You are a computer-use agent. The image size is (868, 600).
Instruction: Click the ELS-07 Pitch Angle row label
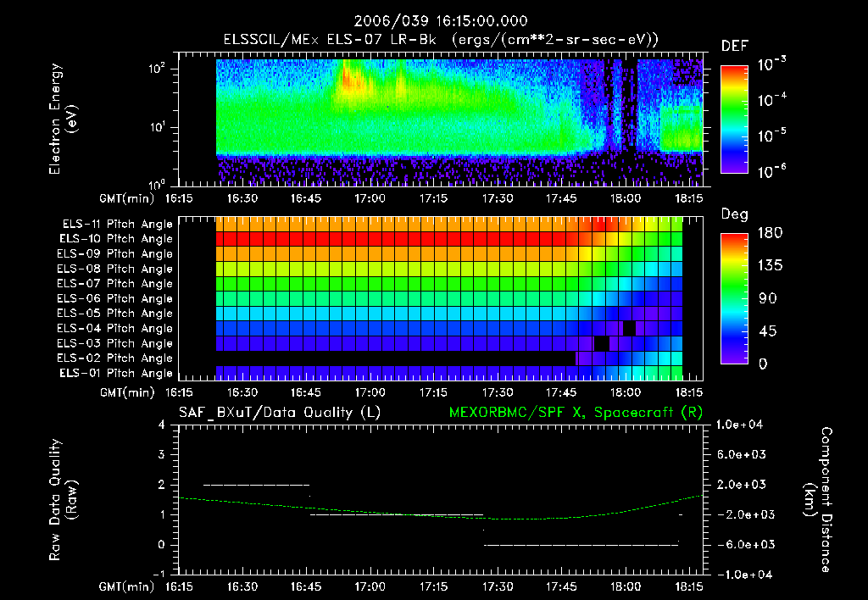(x=115, y=284)
